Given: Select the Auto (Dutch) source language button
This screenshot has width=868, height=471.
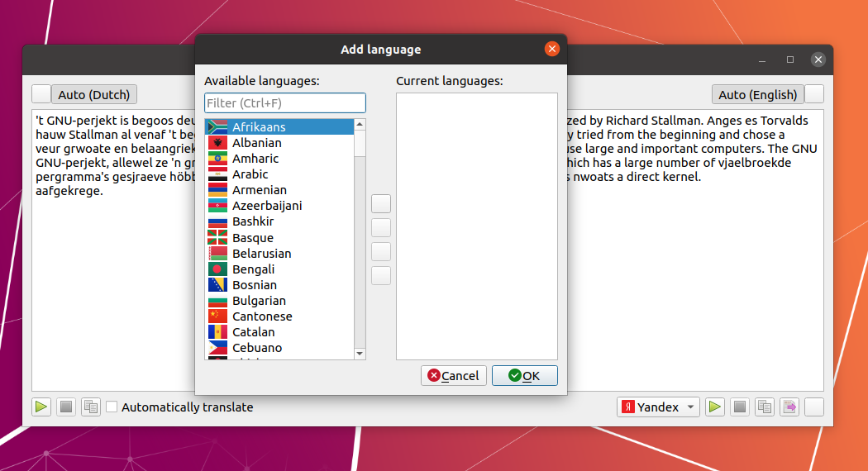Looking at the screenshot, I should (94, 94).
